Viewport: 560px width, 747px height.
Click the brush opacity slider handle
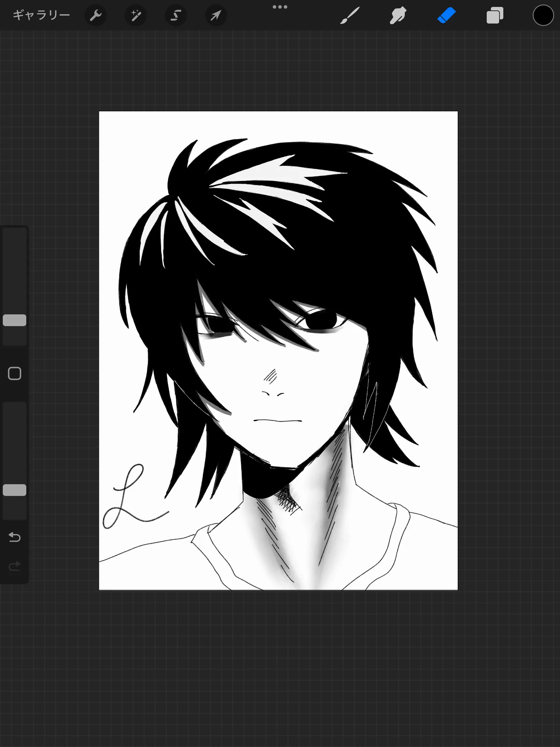(15, 490)
